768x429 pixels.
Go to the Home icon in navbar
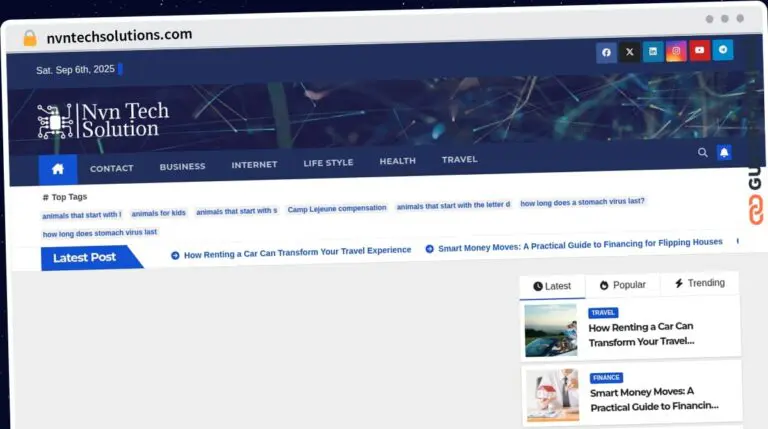(x=58, y=168)
